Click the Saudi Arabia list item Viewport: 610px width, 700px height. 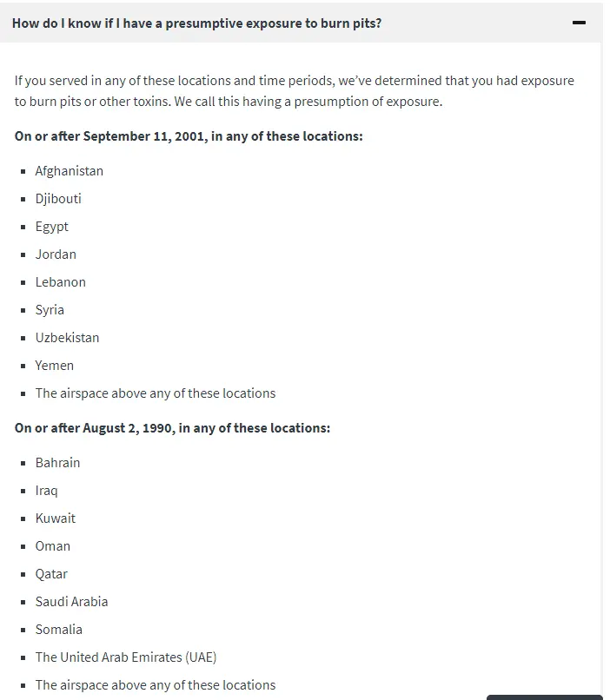tap(71, 602)
